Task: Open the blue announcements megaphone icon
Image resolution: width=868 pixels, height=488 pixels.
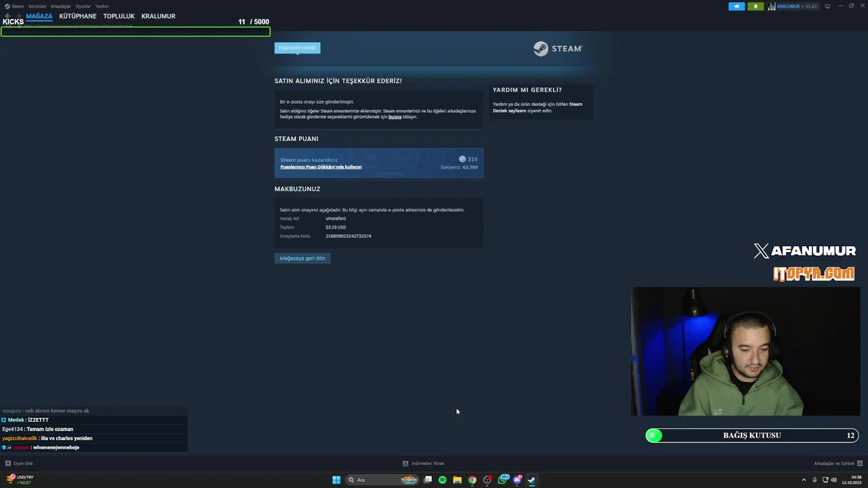Action: (736, 6)
